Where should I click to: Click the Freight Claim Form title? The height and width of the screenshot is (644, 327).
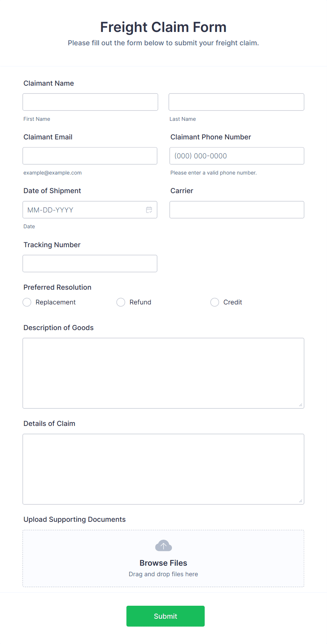click(x=163, y=27)
